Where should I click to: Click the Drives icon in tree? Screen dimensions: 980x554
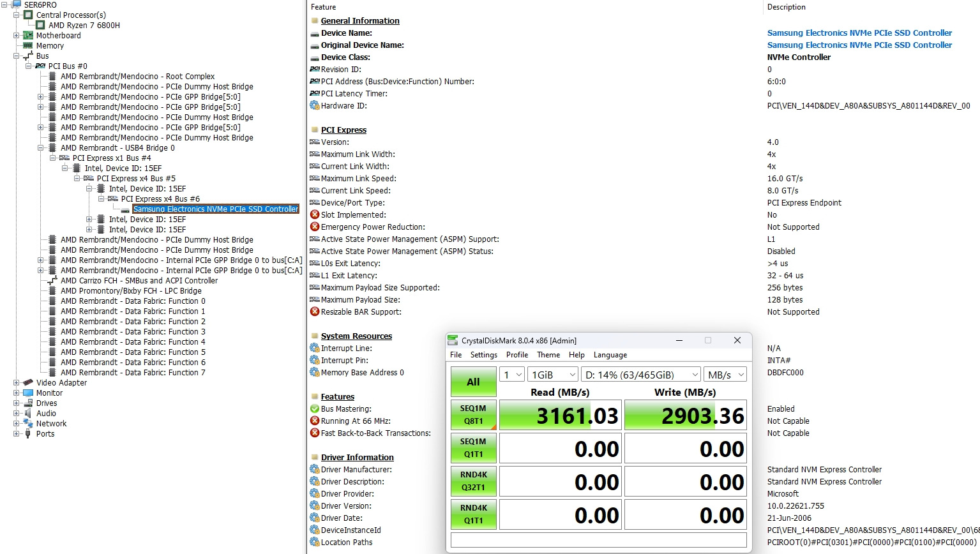tap(28, 403)
